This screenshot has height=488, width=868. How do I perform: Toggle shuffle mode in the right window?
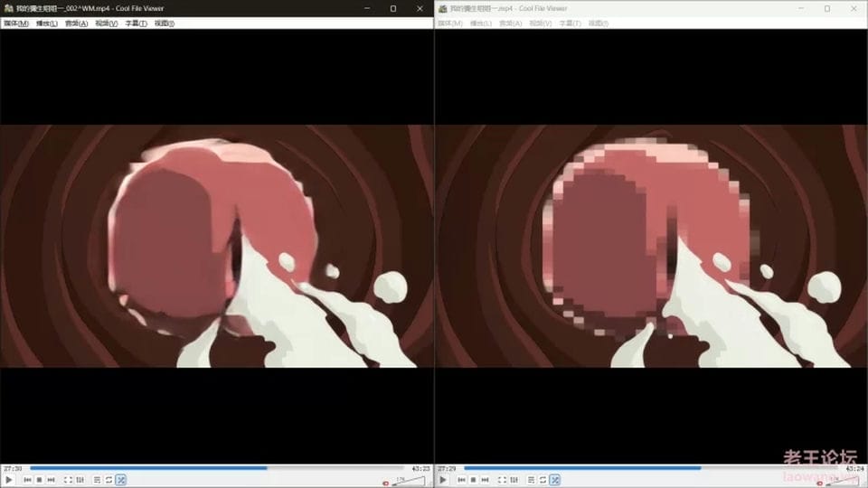pyautogui.click(x=554, y=480)
